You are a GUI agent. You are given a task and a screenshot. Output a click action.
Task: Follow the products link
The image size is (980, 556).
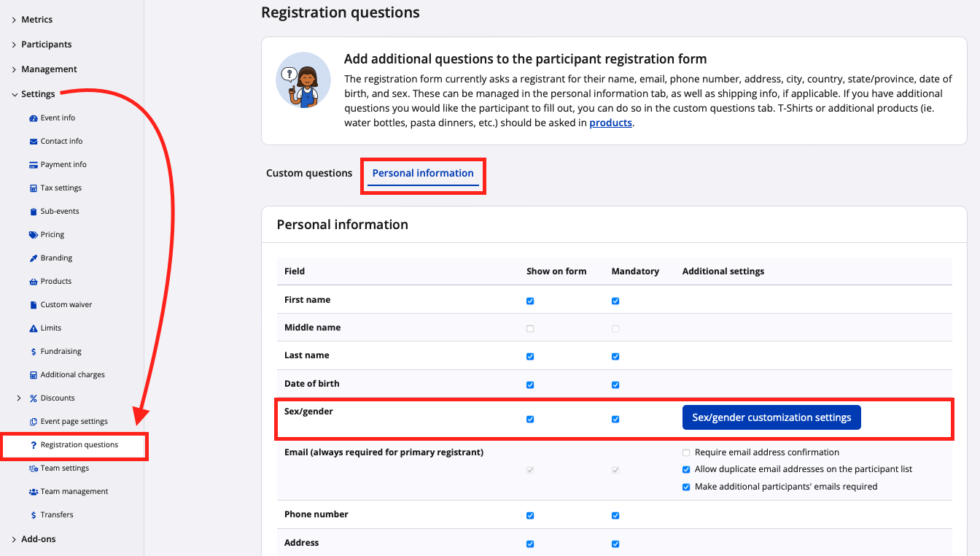(610, 123)
